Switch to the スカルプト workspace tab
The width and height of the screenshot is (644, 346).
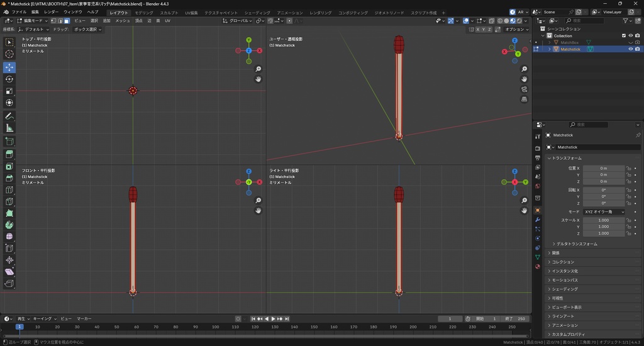pos(169,13)
